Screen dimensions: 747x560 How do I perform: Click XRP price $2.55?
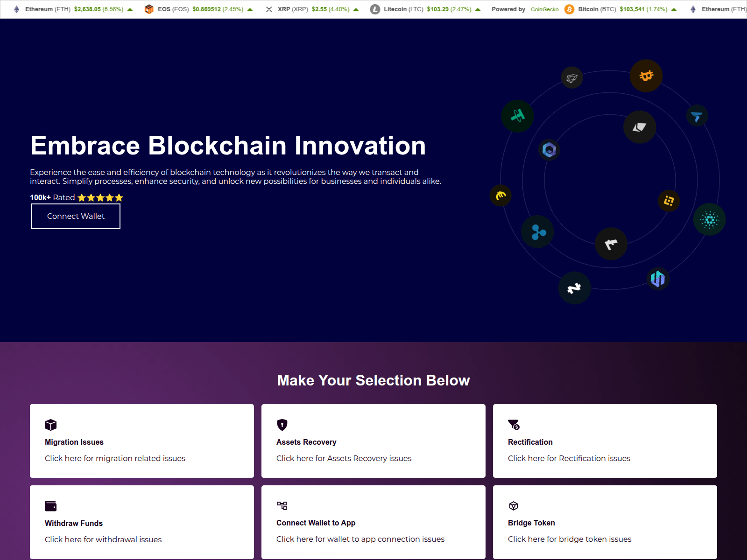tap(319, 9)
